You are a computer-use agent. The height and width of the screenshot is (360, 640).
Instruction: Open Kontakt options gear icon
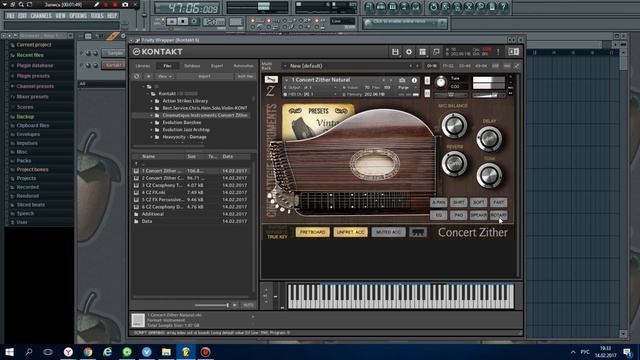(409, 52)
